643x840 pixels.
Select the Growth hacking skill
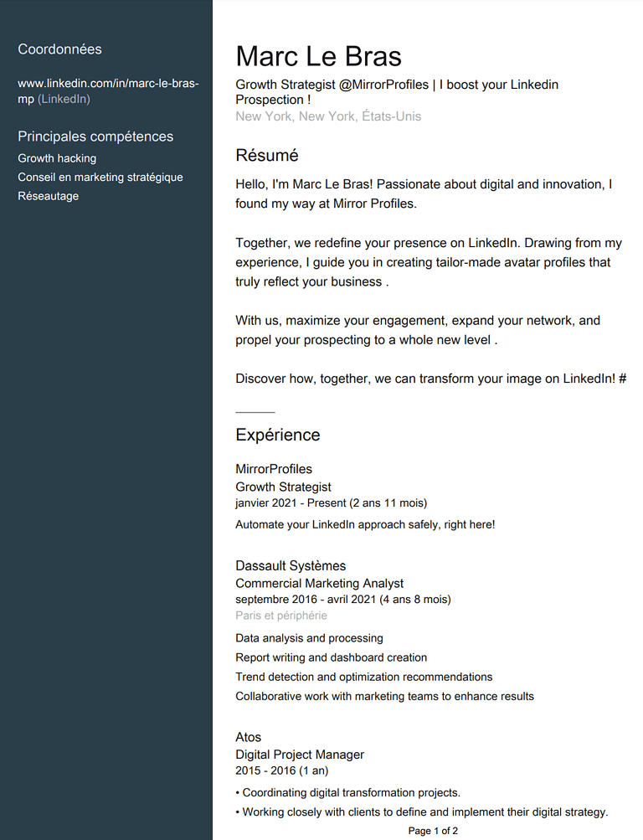57,158
